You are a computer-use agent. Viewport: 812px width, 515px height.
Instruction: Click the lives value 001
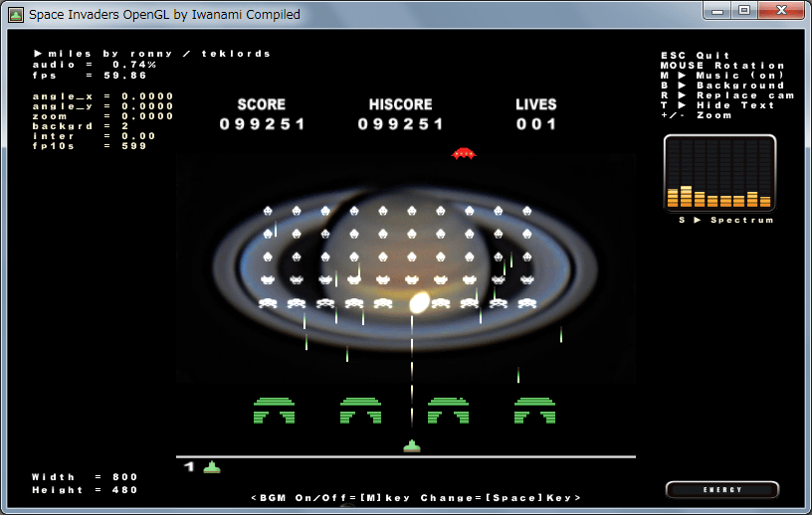536,124
